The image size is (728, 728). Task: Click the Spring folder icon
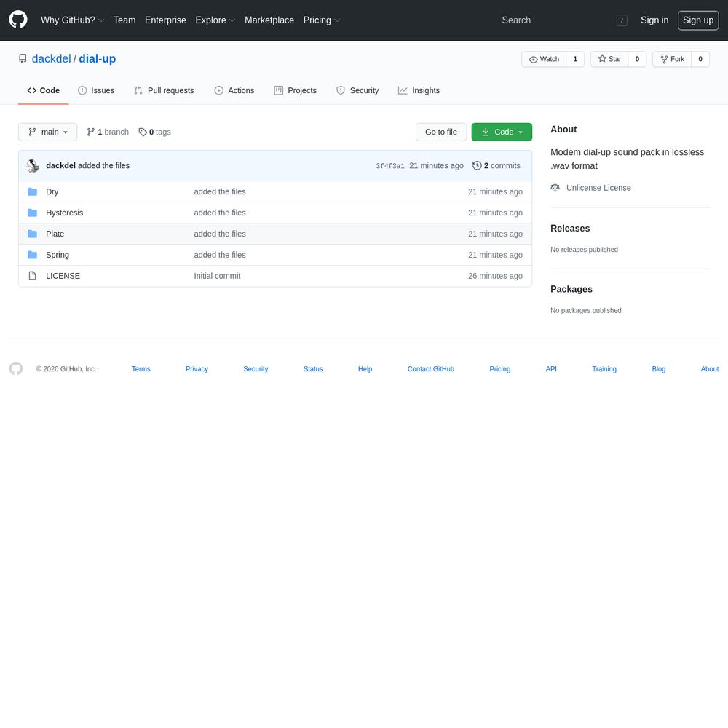pos(32,254)
